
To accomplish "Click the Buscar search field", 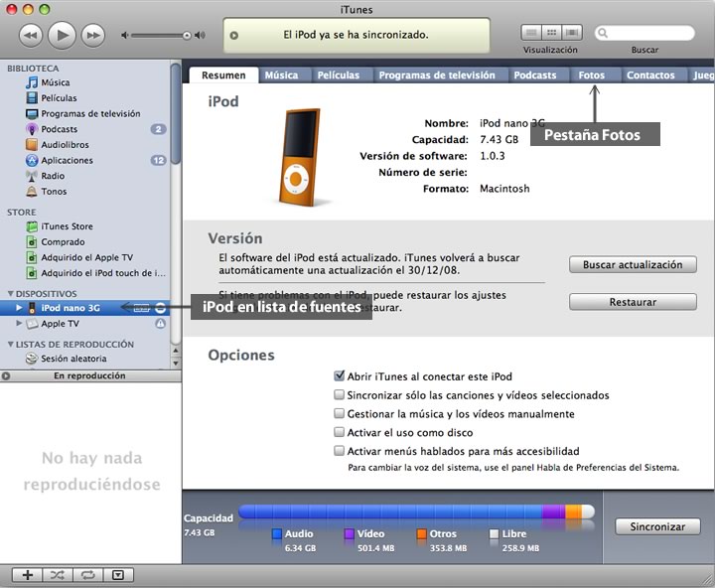I will 644,33.
